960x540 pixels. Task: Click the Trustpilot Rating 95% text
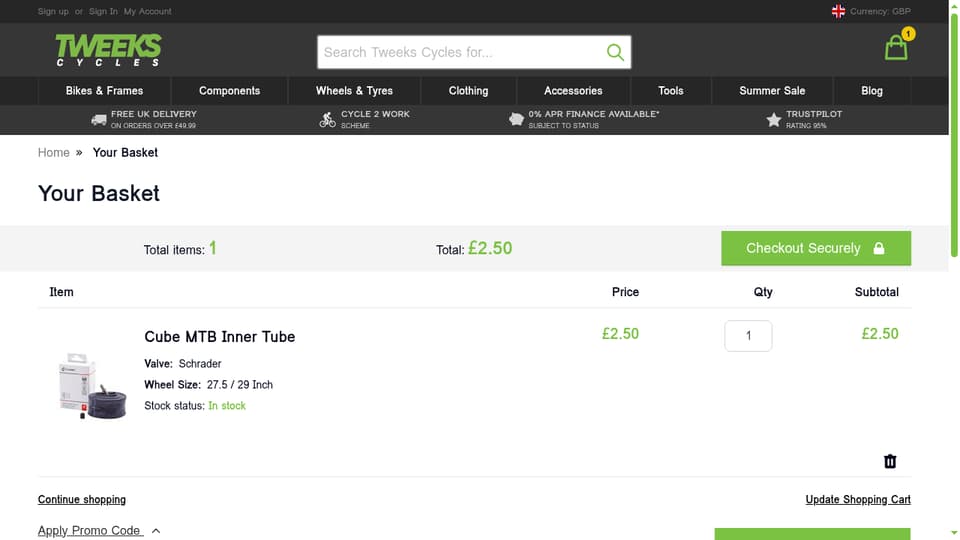[814, 119]
